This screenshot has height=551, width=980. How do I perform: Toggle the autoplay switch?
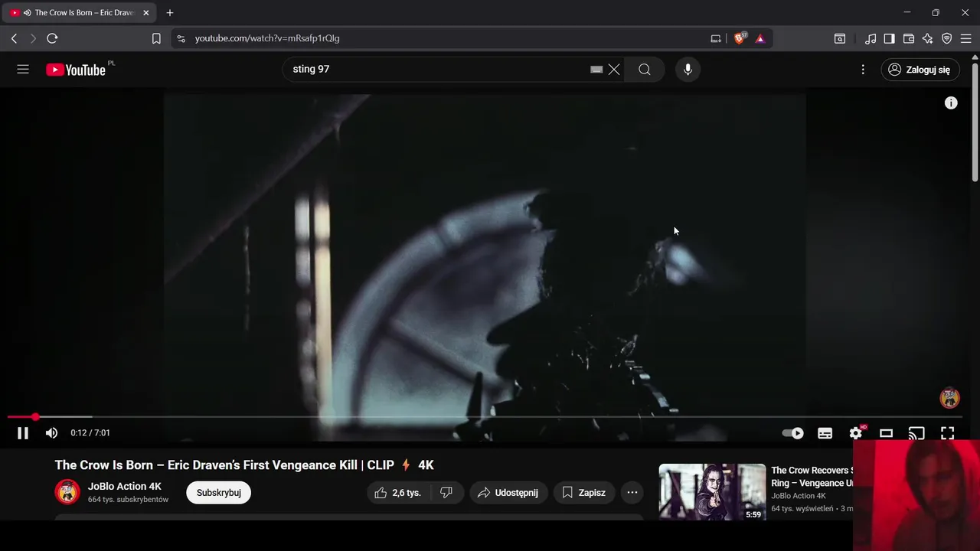(x=792, y=433)
